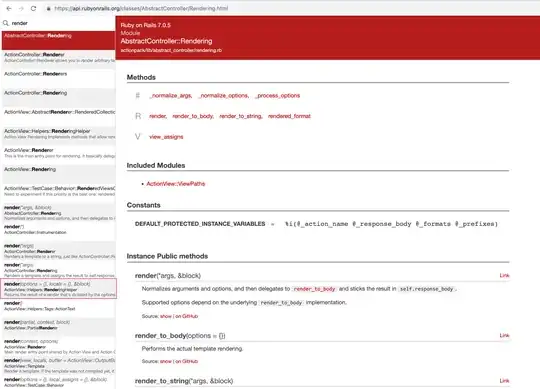Viewport: 540px width, 389px height.
Task: Jump to the _process_options method
Action: tap(278, 96)
